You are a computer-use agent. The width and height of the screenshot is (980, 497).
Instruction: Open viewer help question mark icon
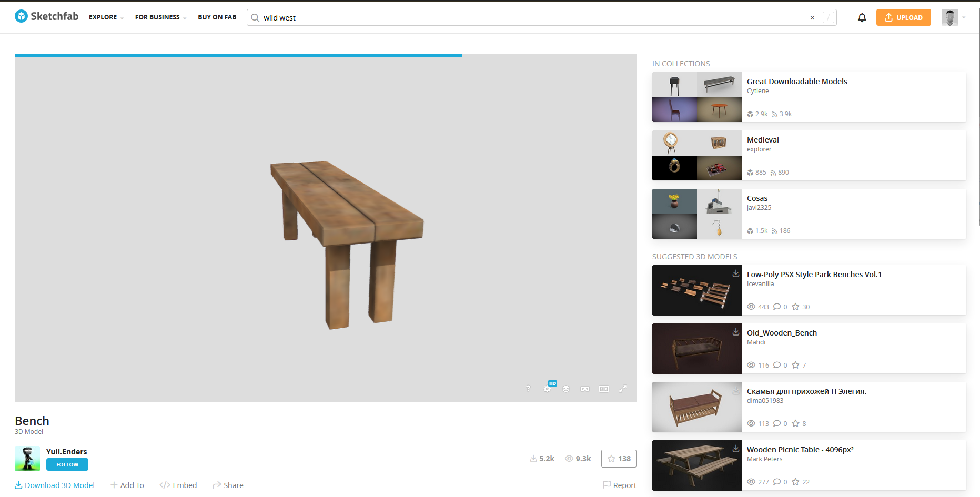528,389
